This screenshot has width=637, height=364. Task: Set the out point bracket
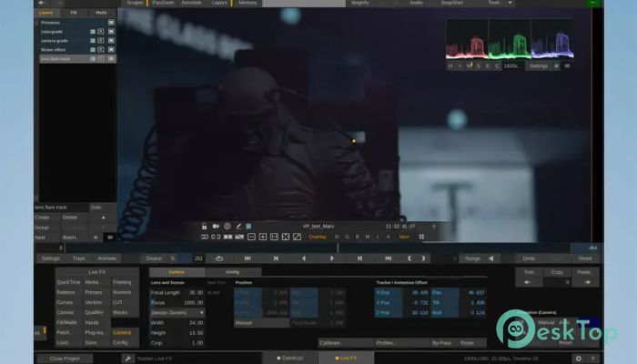point(423,258)
